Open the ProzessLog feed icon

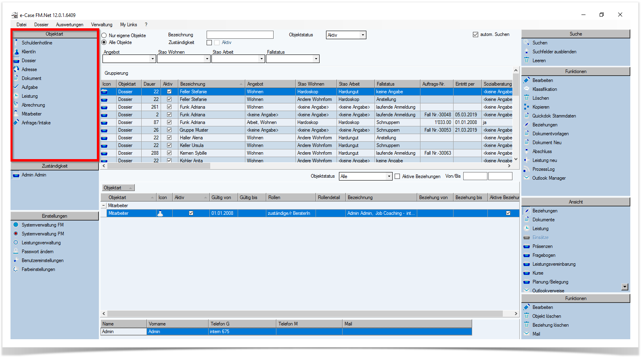pyautogui.click(x=527, y=169)
